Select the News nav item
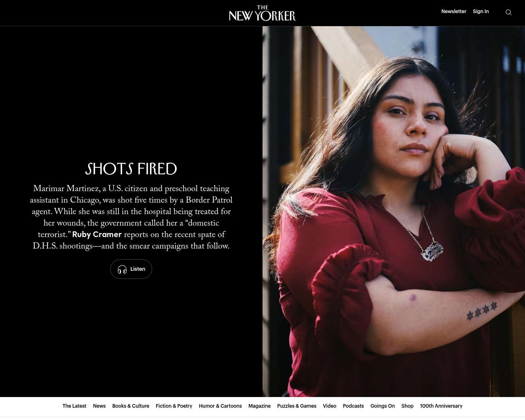This screenshot has height=420, width=525. (x=99, y=406)
